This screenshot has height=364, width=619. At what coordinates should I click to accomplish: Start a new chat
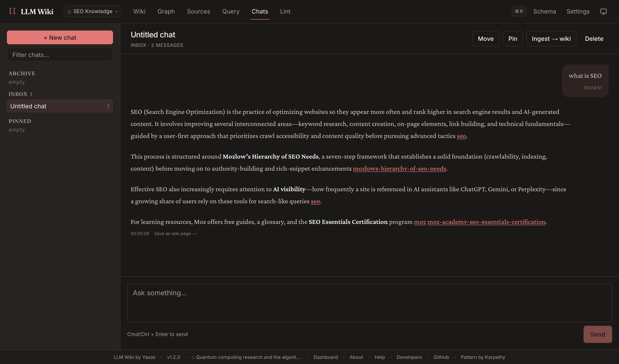coord(60,37)
